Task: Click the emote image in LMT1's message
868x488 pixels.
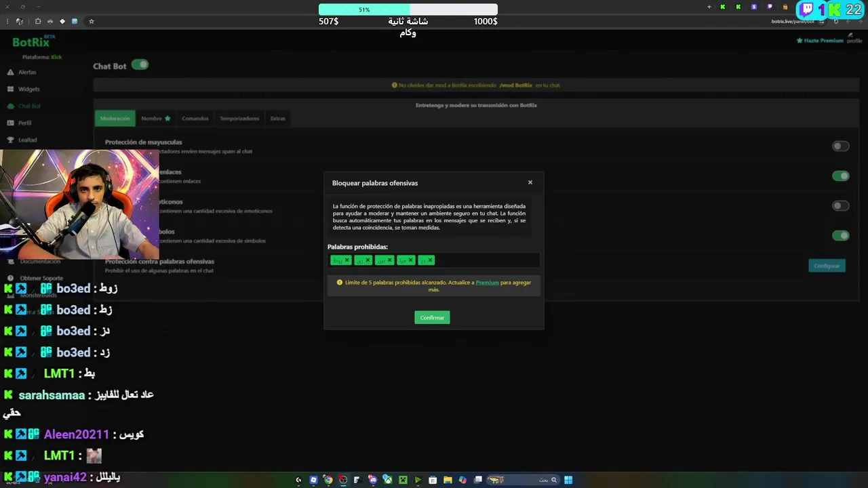Action: [x=94, y=456]
